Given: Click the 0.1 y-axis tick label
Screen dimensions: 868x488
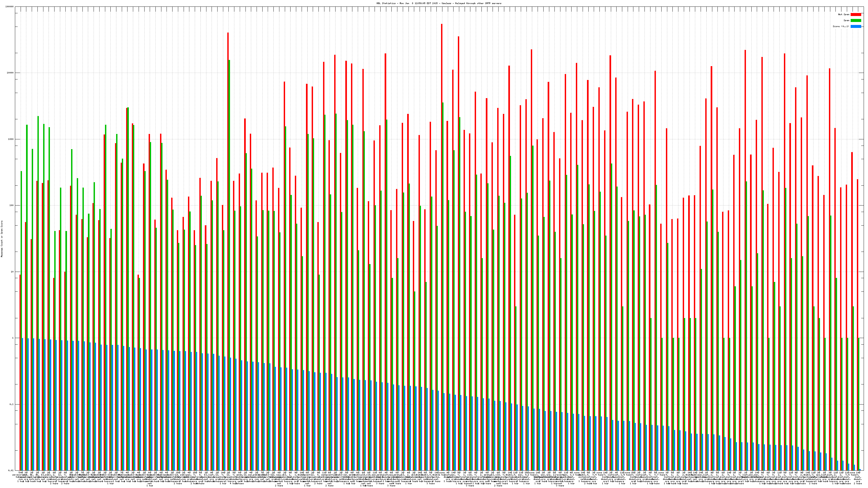Looking at the screenshot, I should point(12,404).
